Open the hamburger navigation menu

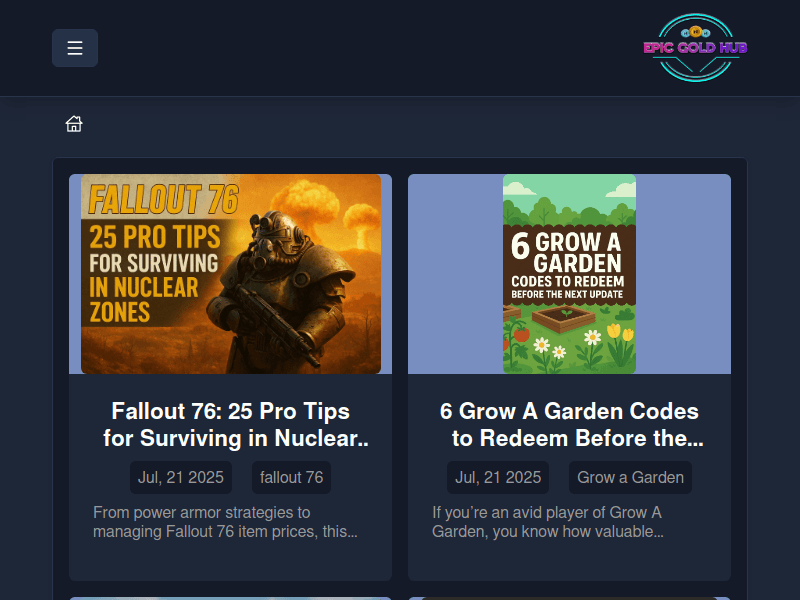pos(75,48)
